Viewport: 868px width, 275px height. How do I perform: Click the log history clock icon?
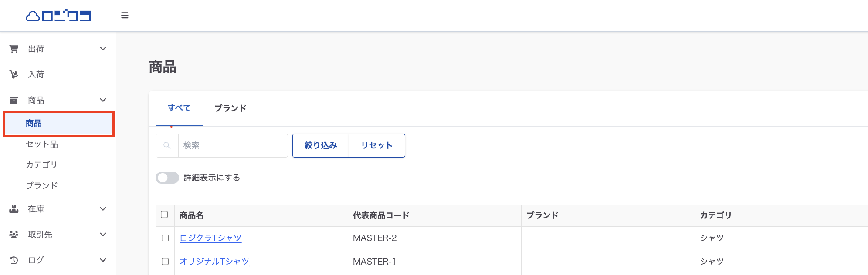click(x=14, y=260)
